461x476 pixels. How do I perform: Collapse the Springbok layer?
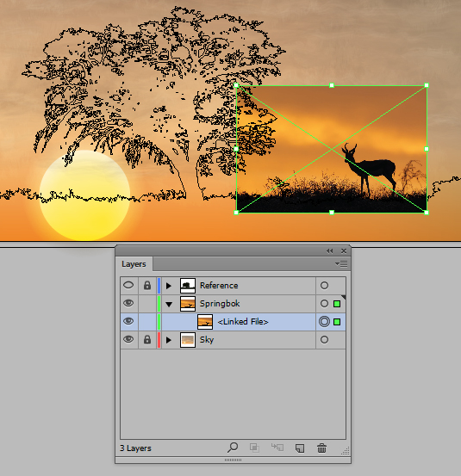tap(169, 304)
